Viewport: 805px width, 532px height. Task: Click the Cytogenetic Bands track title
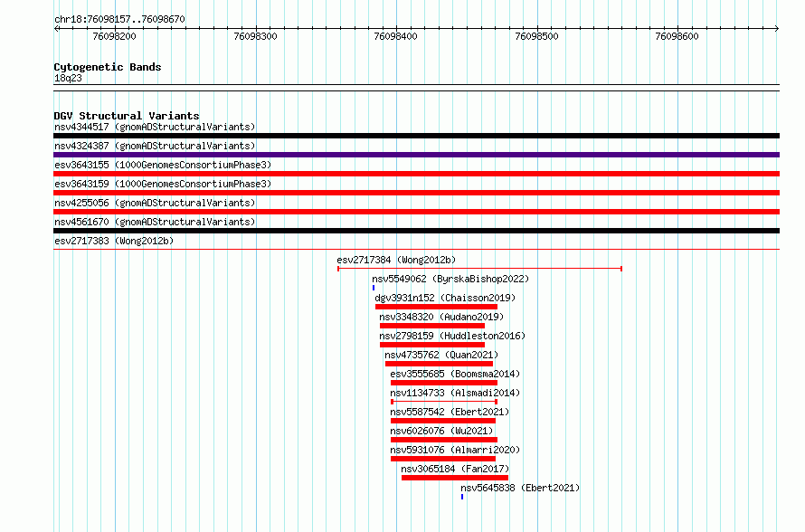108,67
